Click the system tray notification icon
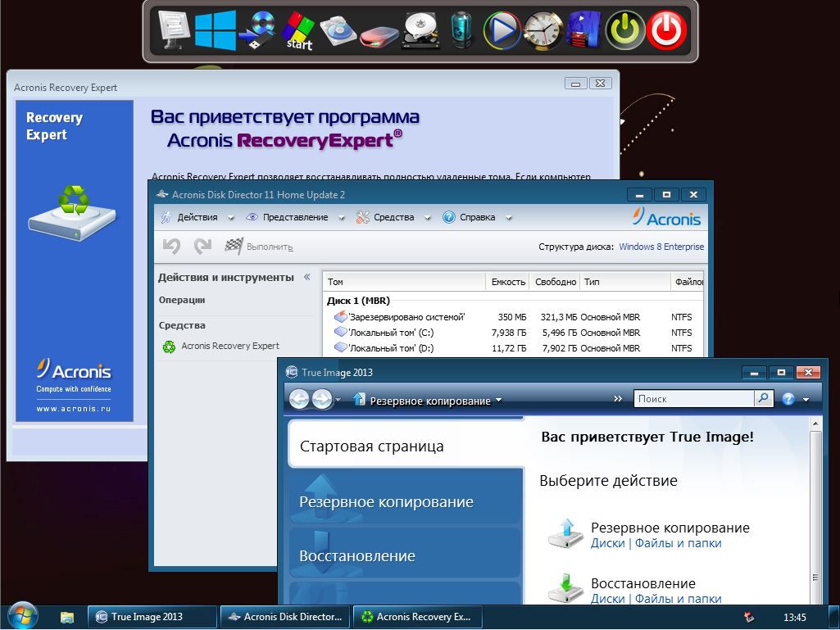Screen dimensions: 840x630 tap(750, 617)
